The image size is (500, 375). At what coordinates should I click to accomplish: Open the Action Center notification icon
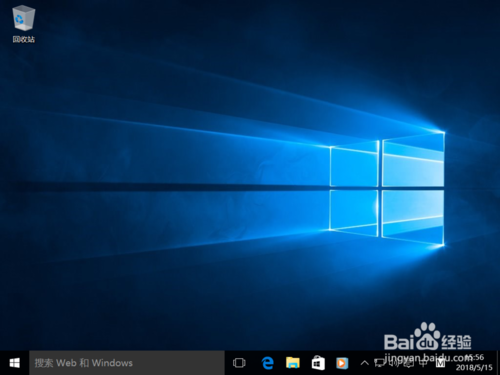[x=409, y=363]
